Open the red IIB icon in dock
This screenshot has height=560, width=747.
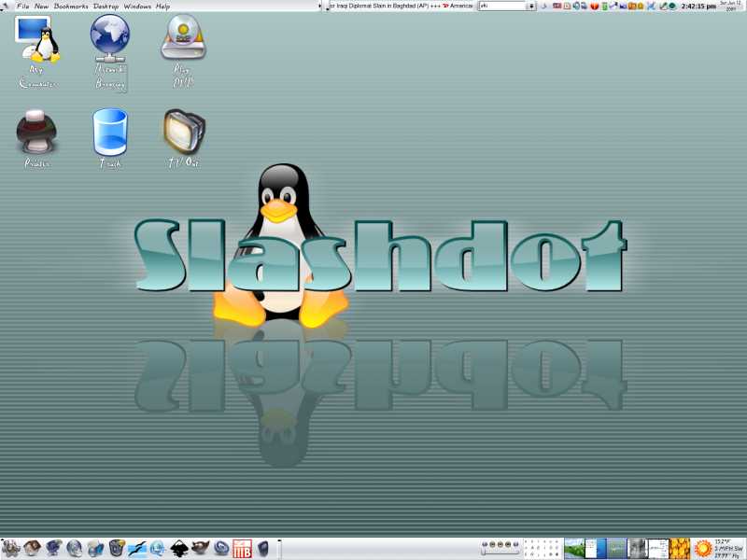[242, 549]
